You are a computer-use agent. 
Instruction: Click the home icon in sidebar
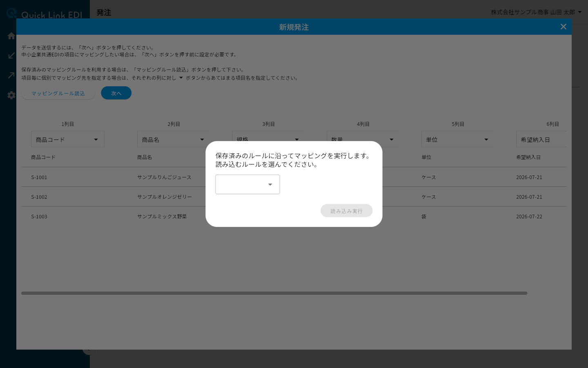[11, 36]
